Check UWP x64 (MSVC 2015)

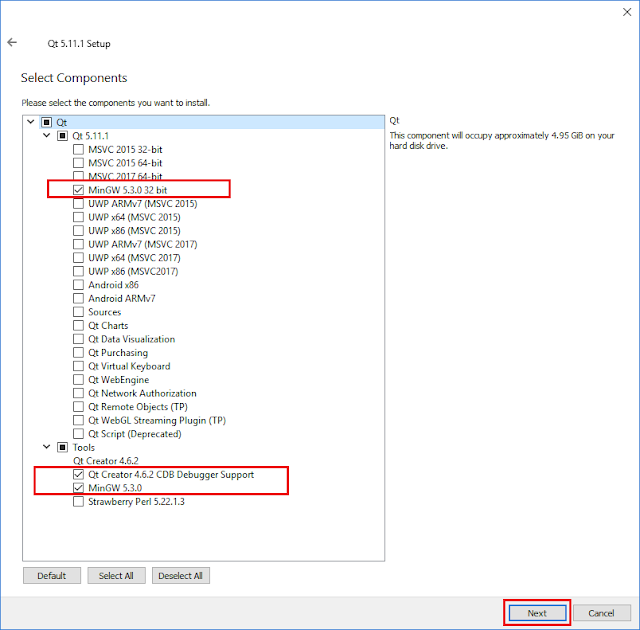click(78, 217)
